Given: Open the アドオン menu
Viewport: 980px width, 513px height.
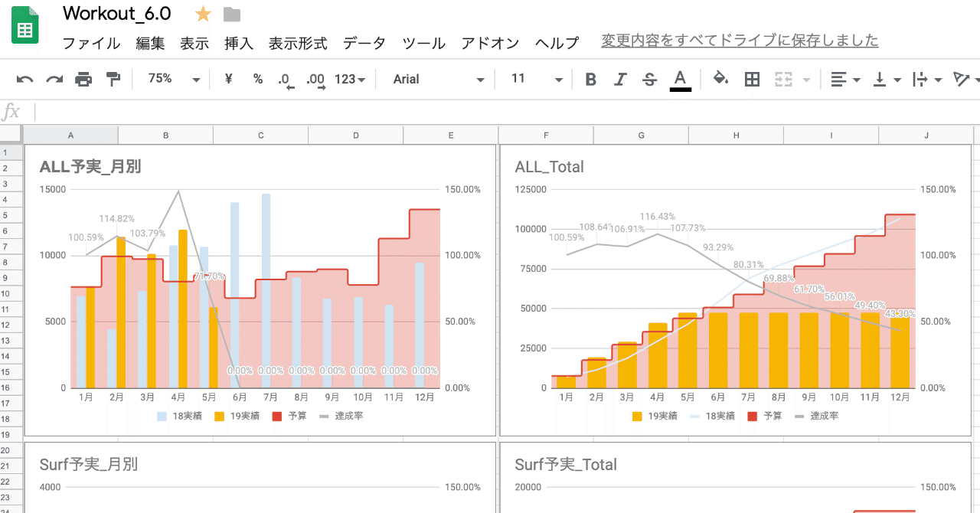Looking at the screenshot, I should (x=490, y=43).
